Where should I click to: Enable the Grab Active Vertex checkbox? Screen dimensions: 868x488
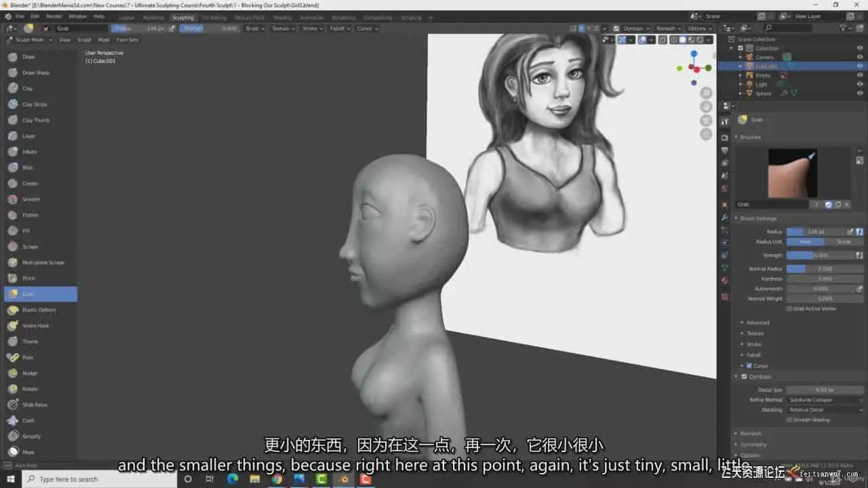point(789,308)
